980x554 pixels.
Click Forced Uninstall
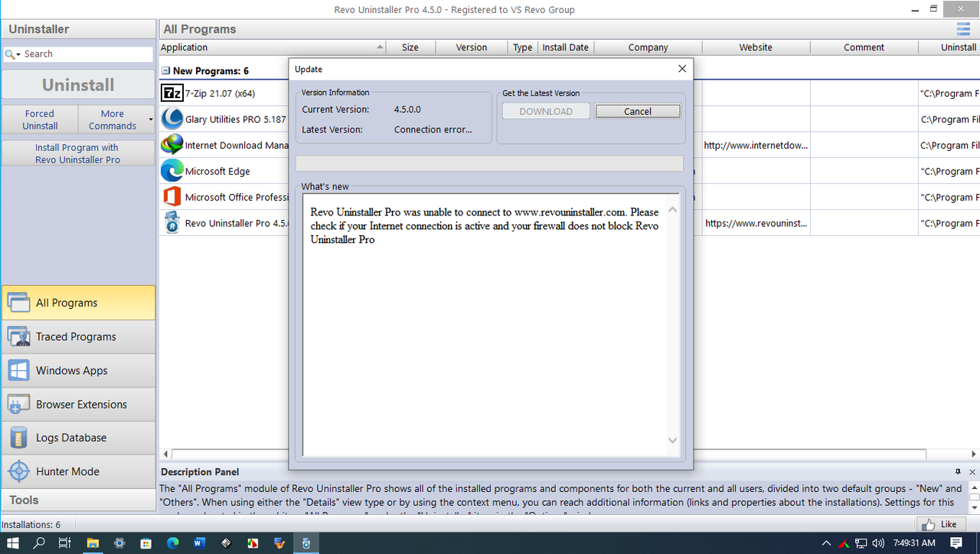pyautogui.click(x=40, y=120)
